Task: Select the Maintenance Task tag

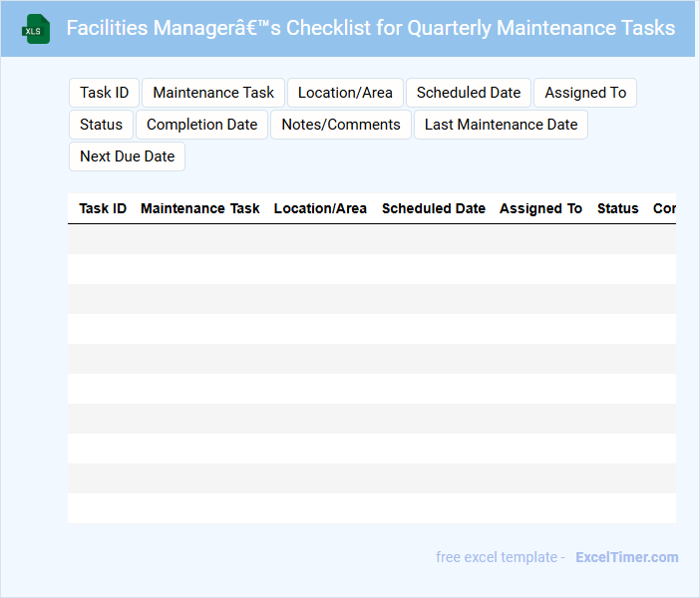Action: coord(213,93)
